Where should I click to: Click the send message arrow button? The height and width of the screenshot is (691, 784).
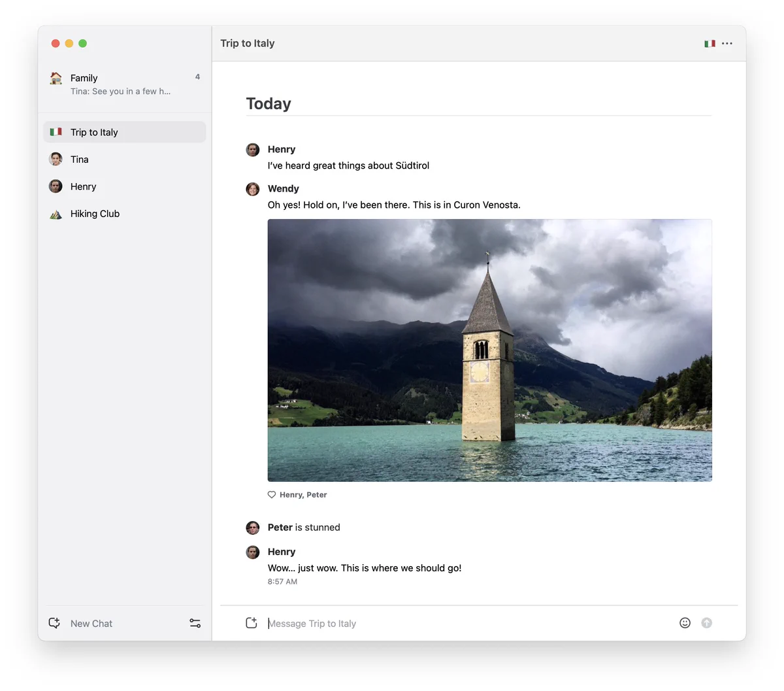point(706,623)
